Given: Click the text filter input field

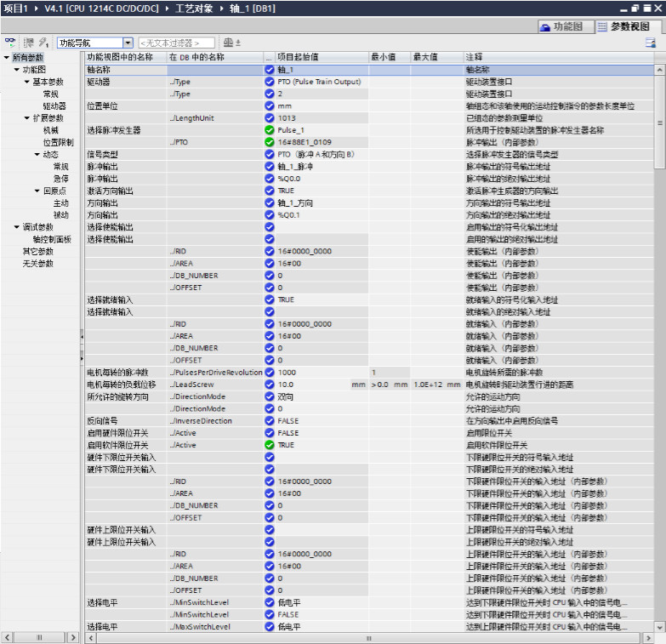Looking at the screenshot, I should tap(176, 43).
